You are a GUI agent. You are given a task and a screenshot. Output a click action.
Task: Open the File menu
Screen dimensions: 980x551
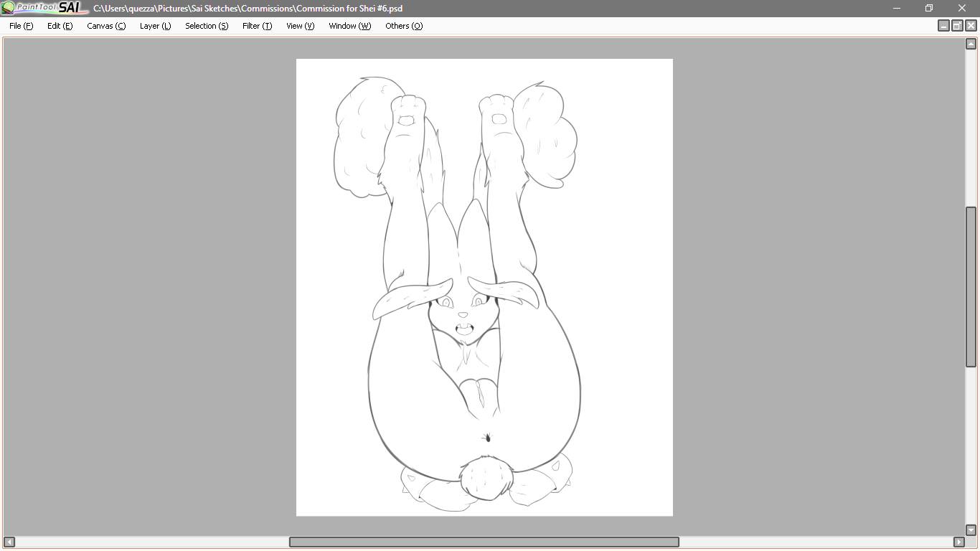[x=21, y=26]
